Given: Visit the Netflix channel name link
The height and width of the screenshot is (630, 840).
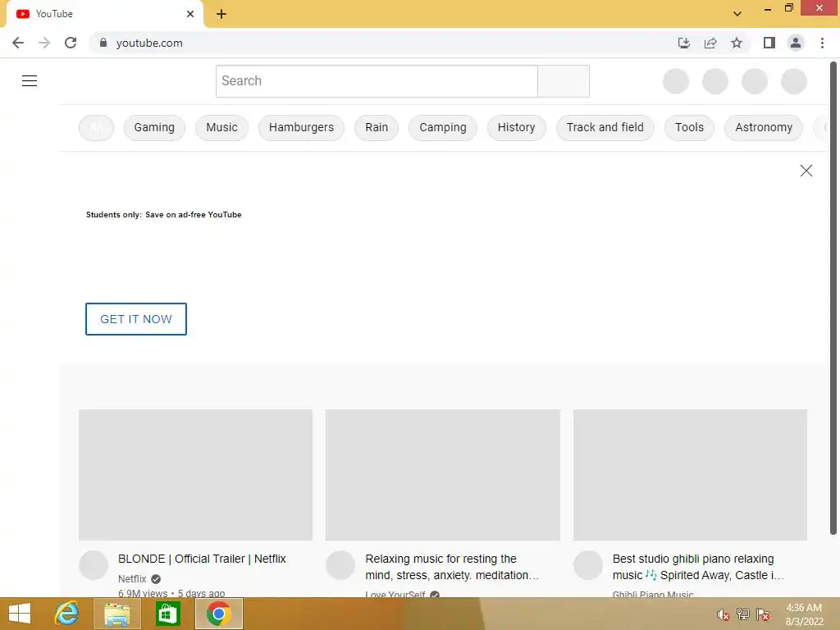Looking at the screenshot, I should [x=132, y=578].
